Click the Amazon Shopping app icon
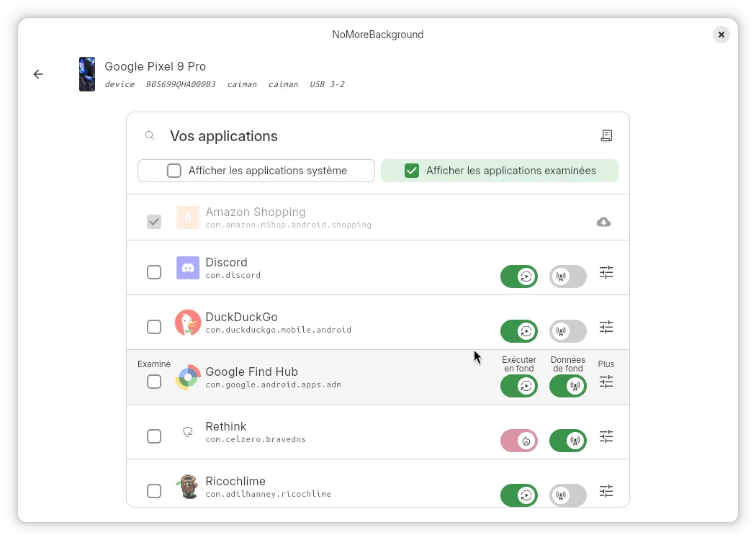Screen dimensions: 756x540 [187, 217]
